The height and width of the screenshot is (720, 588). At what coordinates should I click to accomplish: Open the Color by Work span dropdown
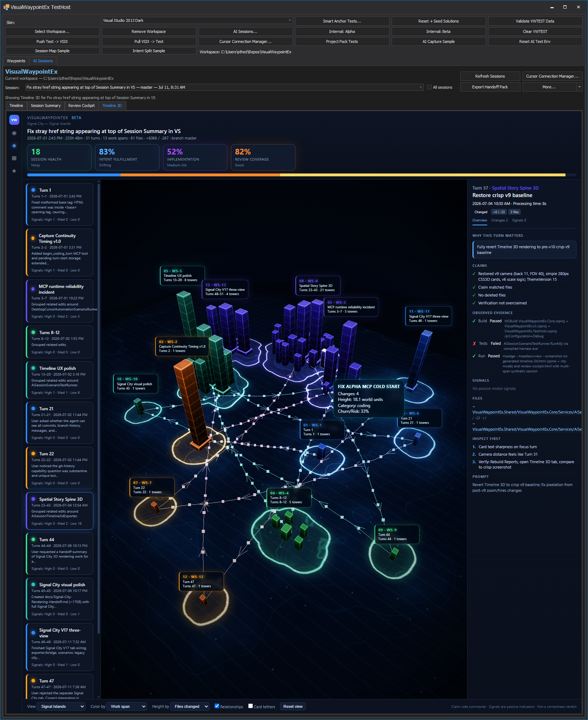tap(127, 706)
